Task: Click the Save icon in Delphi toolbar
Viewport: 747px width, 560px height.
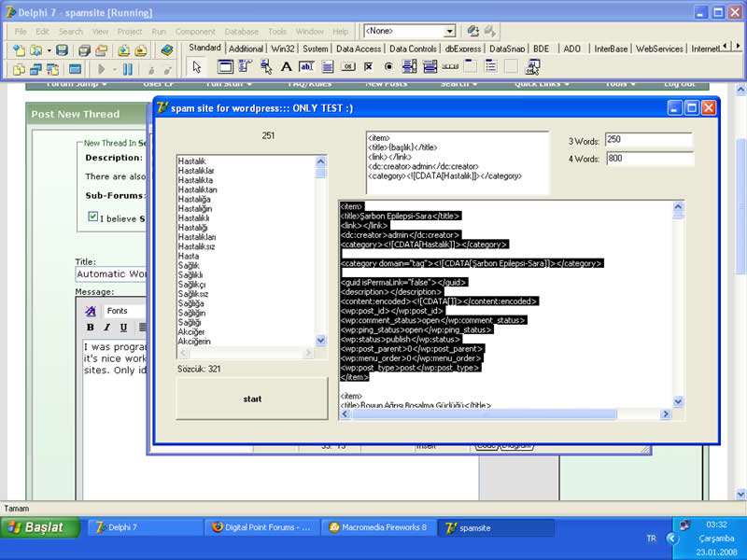Action: tap(62, 49)
